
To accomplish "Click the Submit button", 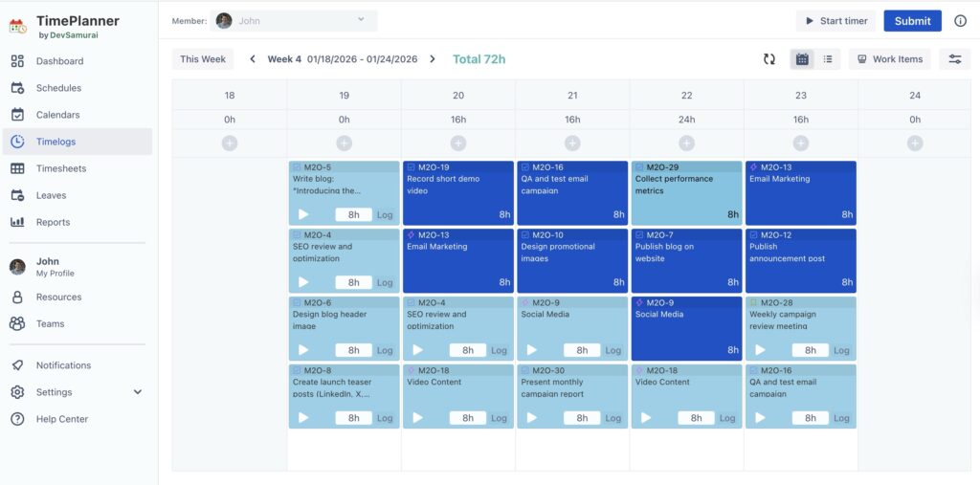I will (x=912, y=21).
